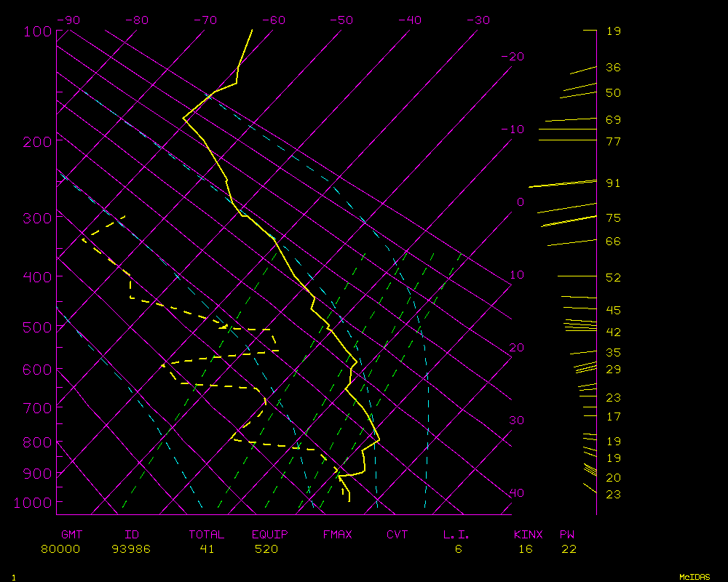Screen dimensions: 728x582
Task: Click the TOTAL index label
Action: [207, 535]
